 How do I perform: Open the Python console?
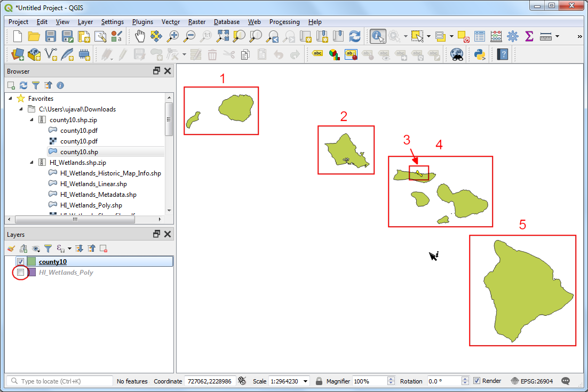click(480, 54)
